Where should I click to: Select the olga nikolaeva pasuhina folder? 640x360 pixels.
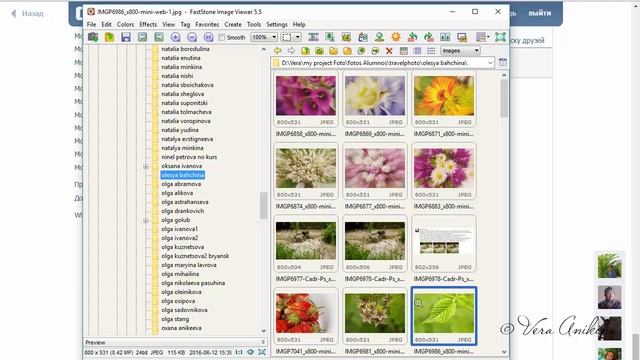(193, 283)
